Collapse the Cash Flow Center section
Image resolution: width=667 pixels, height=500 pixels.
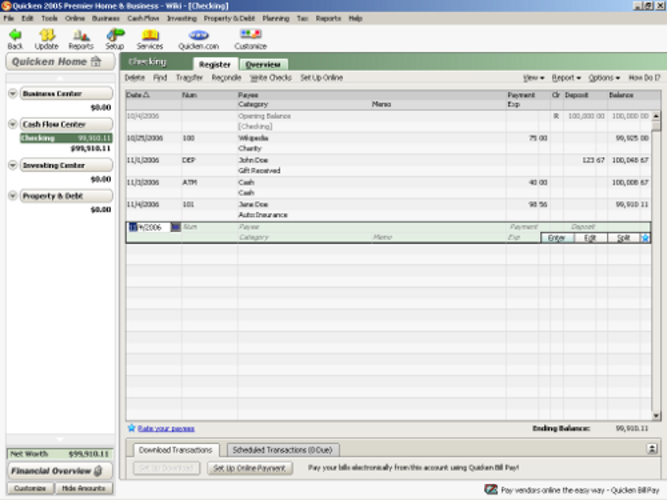[13, 124]
